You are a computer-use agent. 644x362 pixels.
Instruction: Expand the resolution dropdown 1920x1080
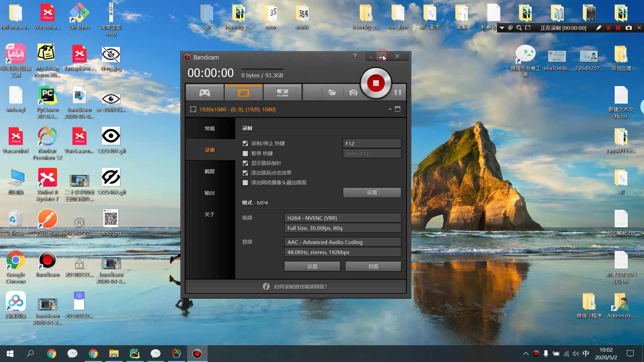[389, 109]
